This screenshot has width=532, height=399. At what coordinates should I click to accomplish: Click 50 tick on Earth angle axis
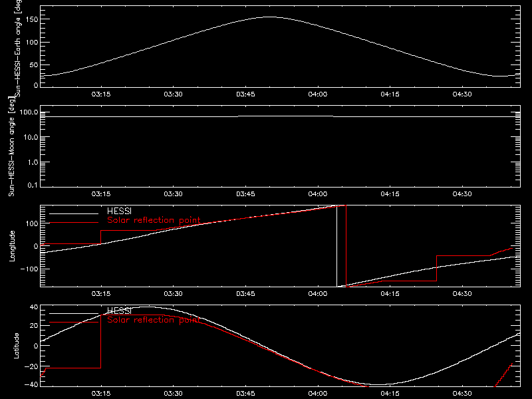coord(34,65)
